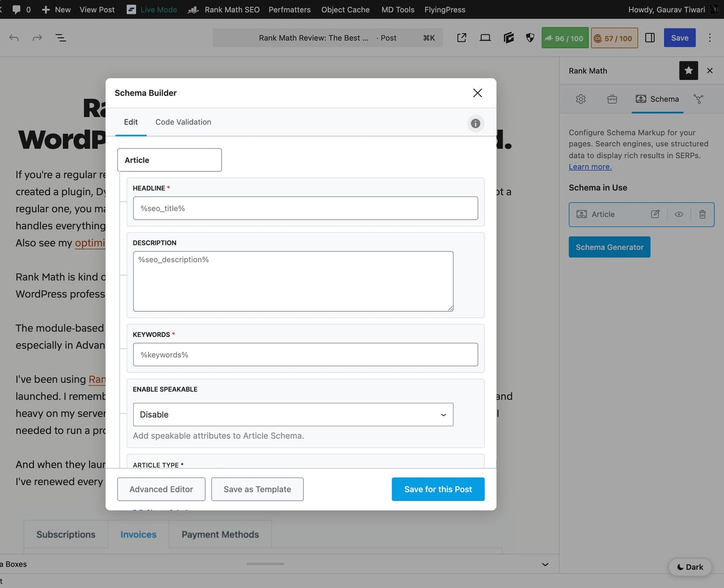The height and width of the screenshot is (588, 724).
Task: Open Rank Math SEO score 96/100
Action: tap(565, 38)
